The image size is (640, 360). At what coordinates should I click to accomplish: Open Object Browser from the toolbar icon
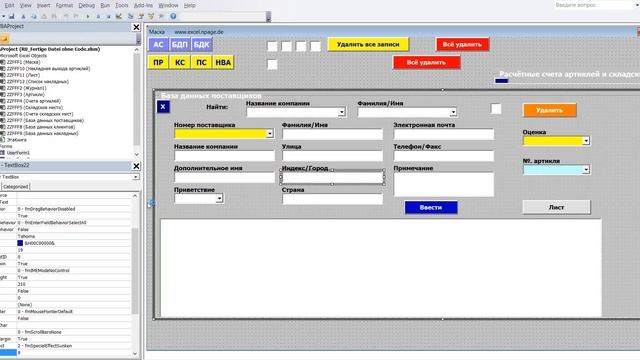click(x=151, y=16)
